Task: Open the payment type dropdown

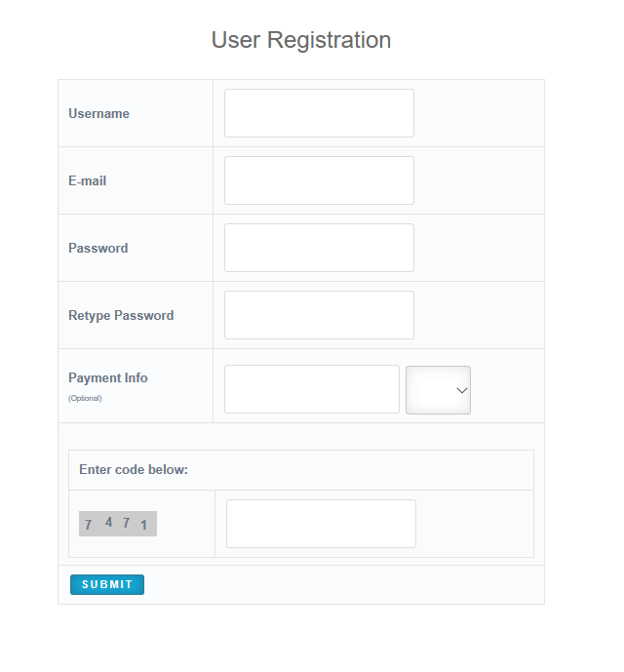Action: point(438,390)
